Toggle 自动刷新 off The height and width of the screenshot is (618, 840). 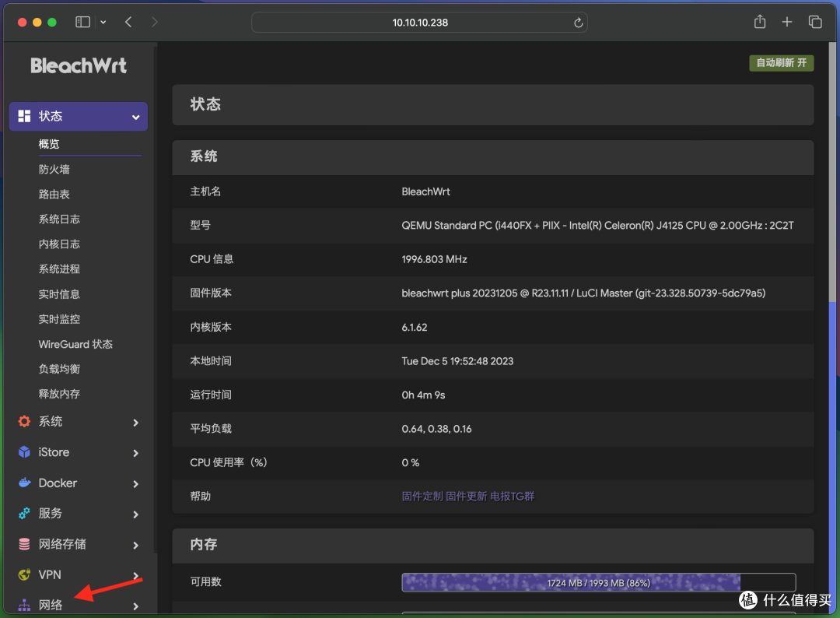781,62
